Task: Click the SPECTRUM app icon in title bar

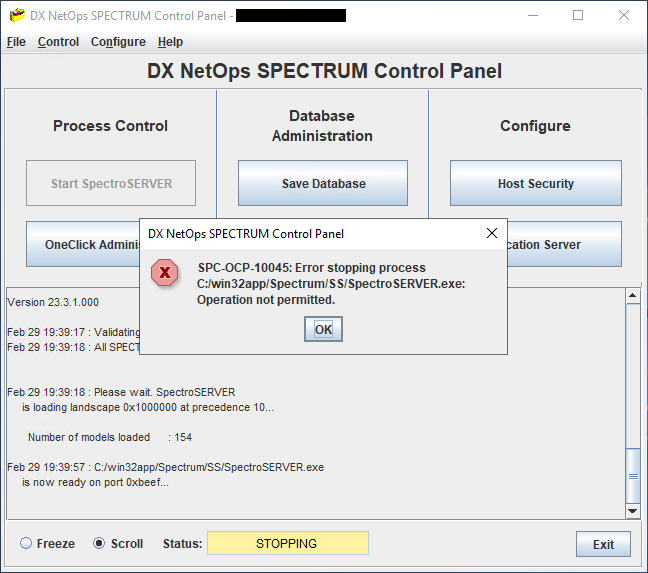Action: pos(16,16)
